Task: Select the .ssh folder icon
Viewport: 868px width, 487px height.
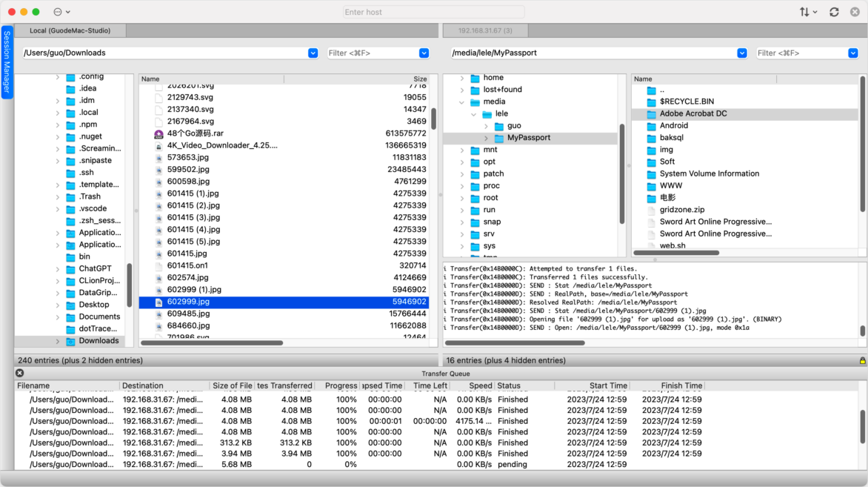Action: pyautogui.click(x=71, y=173)
